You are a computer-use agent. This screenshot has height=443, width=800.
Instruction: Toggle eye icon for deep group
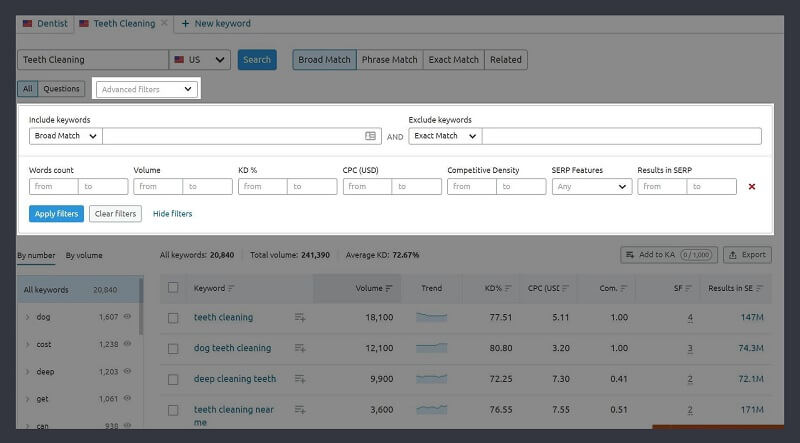(x=128, y=371)
